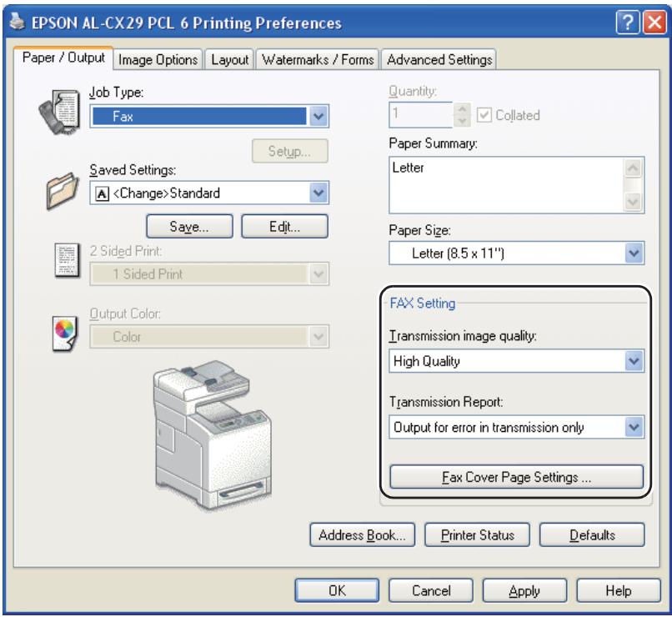This screenshot has width=672, height=617.
Task: Click the Cancel button
Action: pyautogui.click(x=431, y=590)
